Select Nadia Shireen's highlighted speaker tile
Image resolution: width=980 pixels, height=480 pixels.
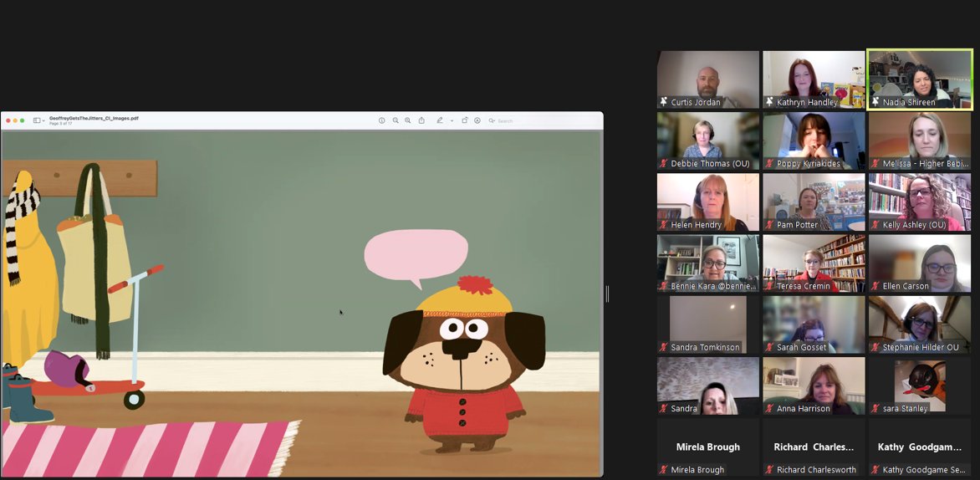(920, 79)
